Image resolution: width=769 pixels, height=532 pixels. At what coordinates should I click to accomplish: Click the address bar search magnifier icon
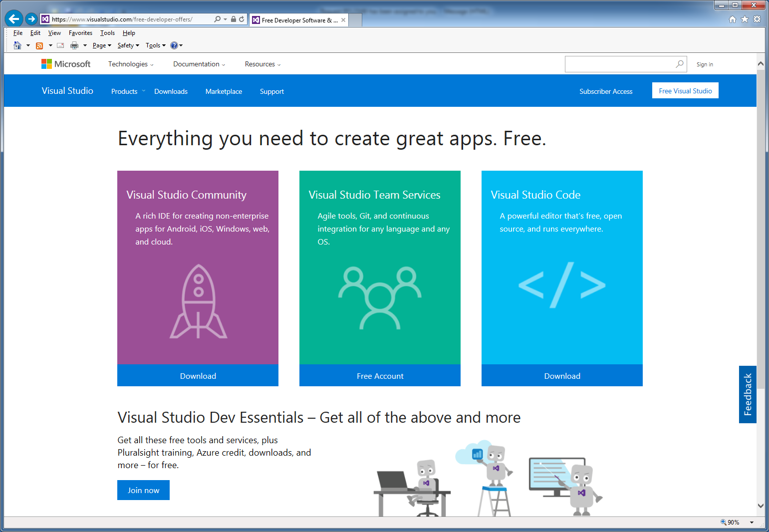(x=218, y=19)
